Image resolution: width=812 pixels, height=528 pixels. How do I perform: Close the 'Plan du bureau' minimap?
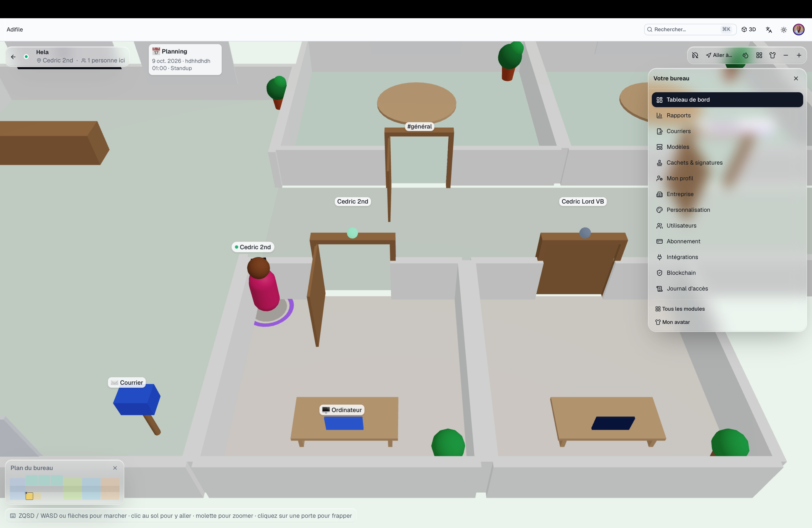pyautogui.click(x=115, y=468)
